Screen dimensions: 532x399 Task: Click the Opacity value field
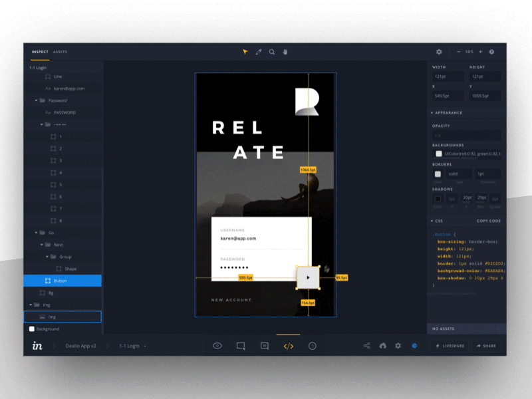coord(467,136)
